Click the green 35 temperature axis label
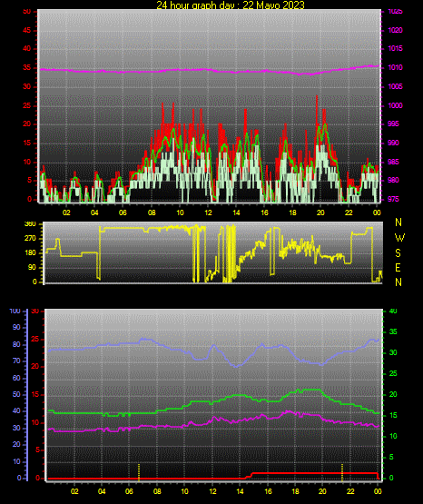Screen dimensions: 423x504 [393, 331]
